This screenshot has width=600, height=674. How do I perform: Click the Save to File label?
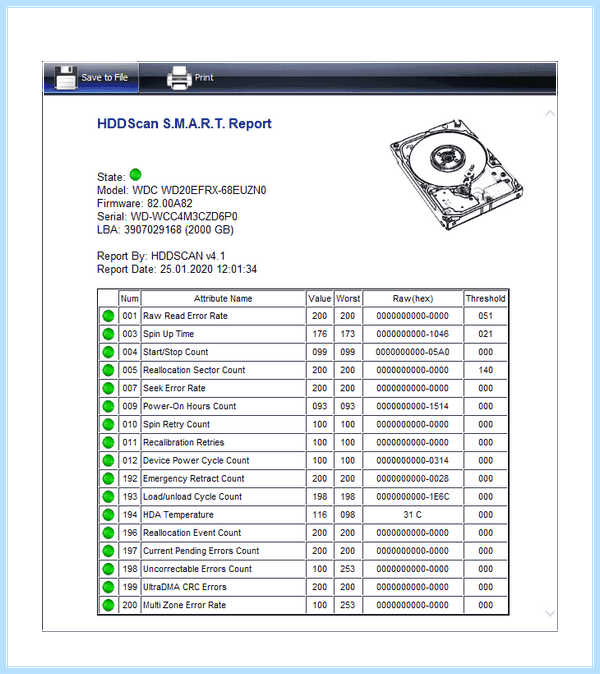pyautogui.click(x=104, y=77)
